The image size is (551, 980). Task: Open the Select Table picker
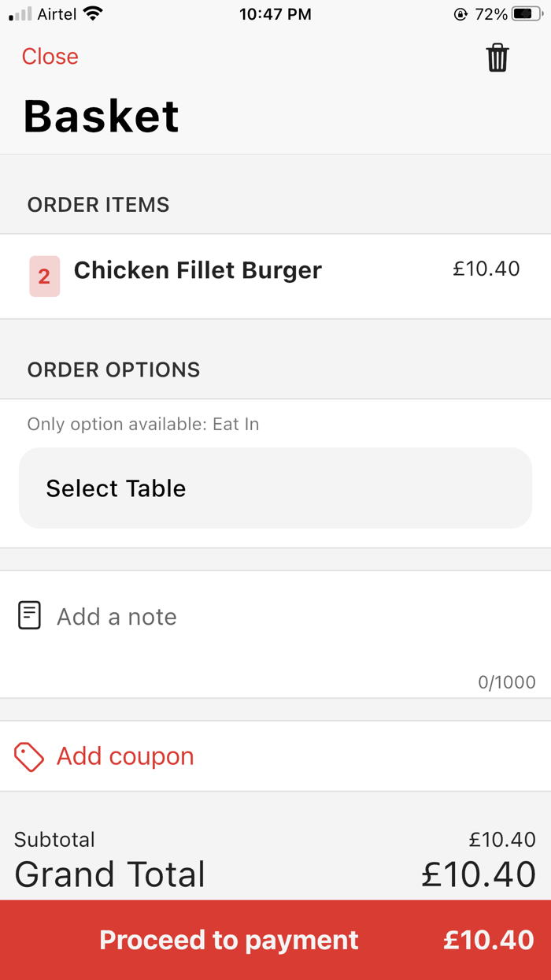tap(275, 488)
